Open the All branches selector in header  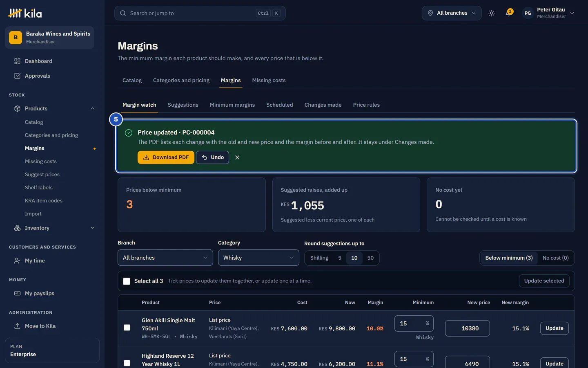pos(452,13)
